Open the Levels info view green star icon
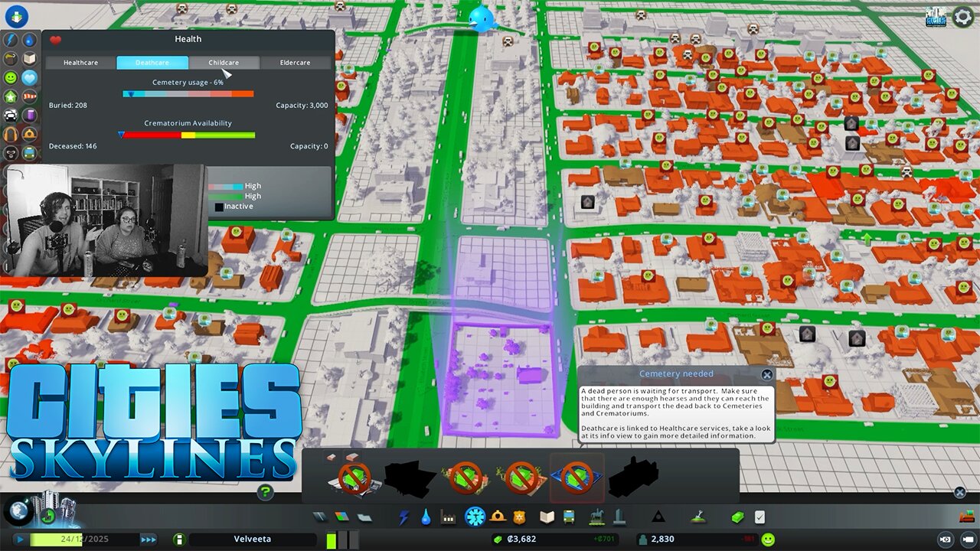 tap(11, 97)
